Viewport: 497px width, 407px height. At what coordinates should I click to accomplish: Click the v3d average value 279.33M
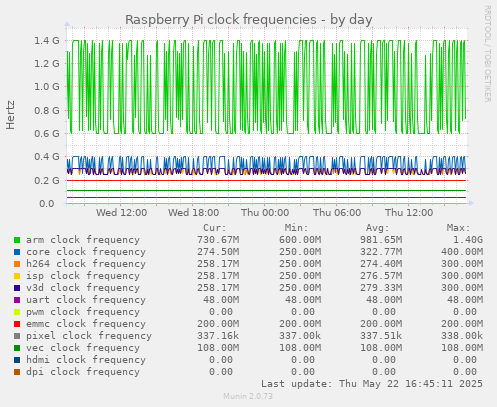[x=381, y=288]
